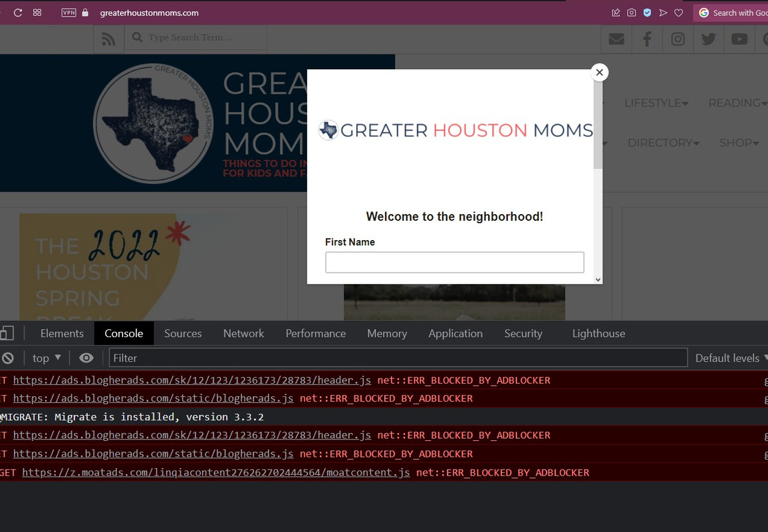Focus the Search with Google box

click(x=731, y=13)
